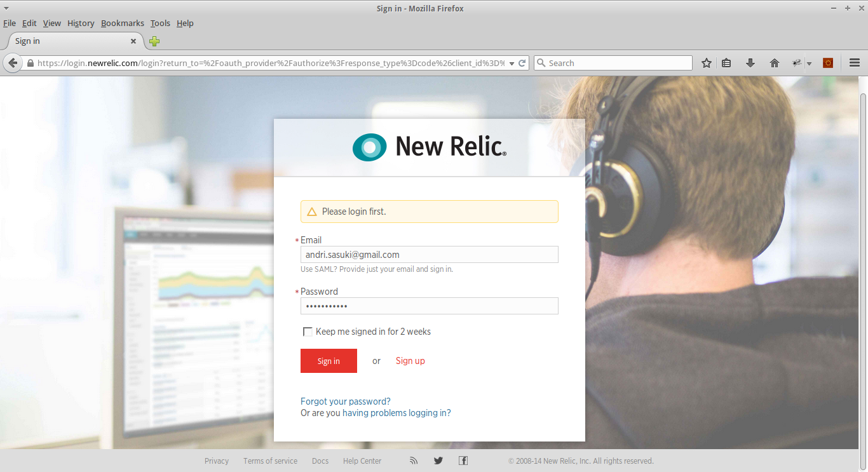
Task: Click the orange add-on icon in toolbar
Action: tap(827, 63)
